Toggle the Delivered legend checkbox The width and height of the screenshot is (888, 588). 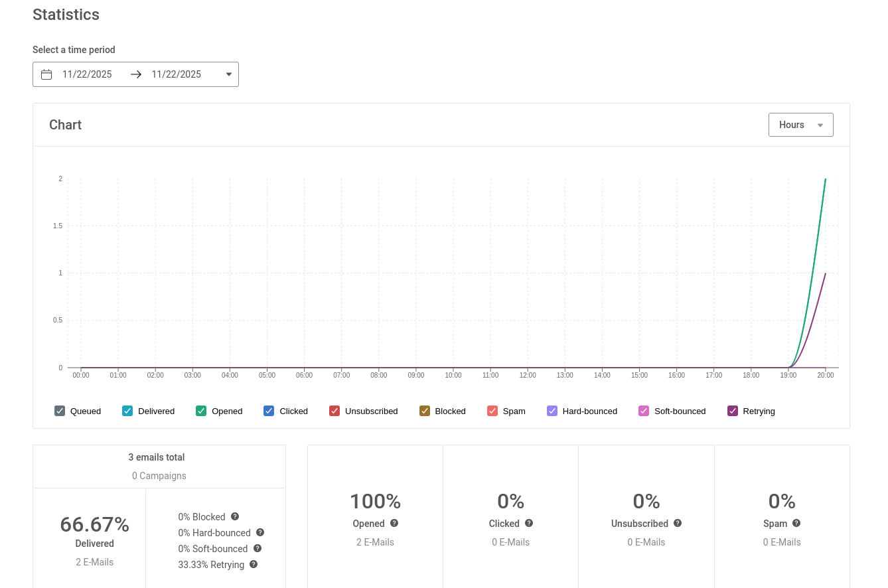coord(127,411)
